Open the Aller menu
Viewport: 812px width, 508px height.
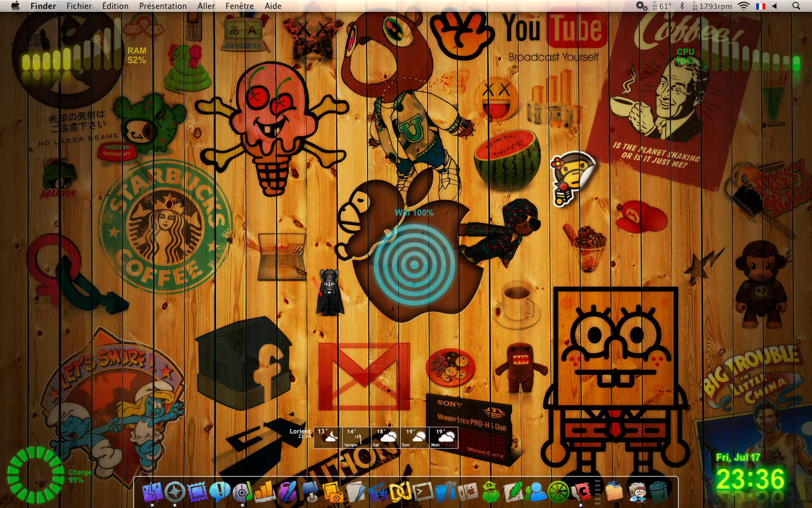pos(206,6)
